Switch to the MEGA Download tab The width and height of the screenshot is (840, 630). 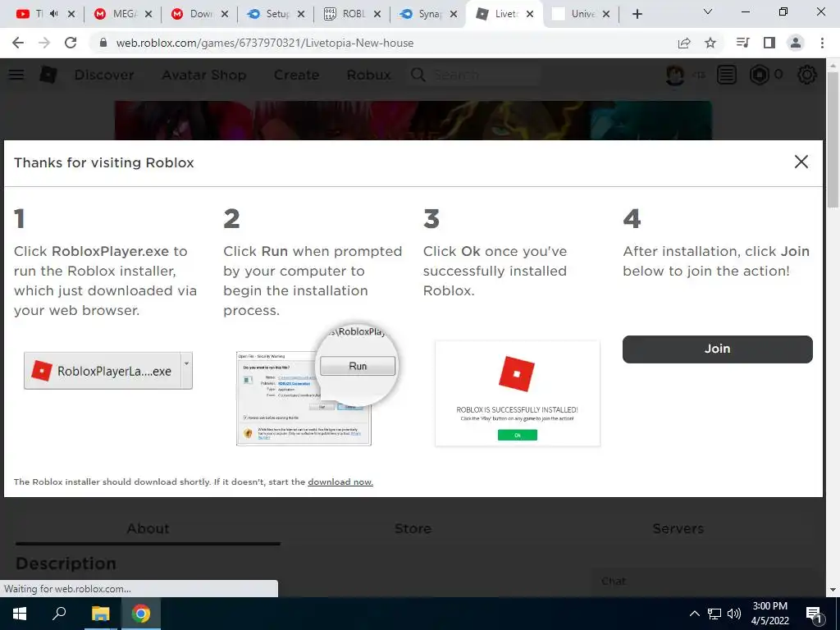click(x=199, y=14)
